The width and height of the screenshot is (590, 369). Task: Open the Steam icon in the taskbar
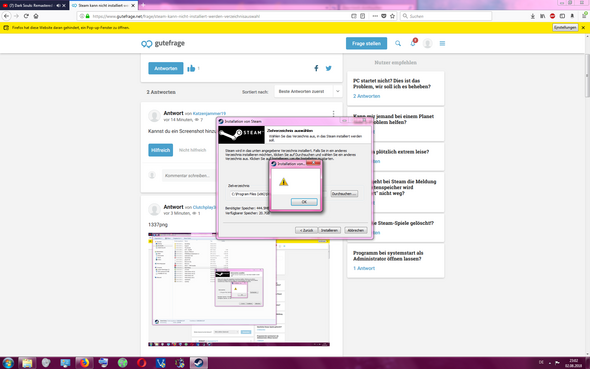point(199,363)
